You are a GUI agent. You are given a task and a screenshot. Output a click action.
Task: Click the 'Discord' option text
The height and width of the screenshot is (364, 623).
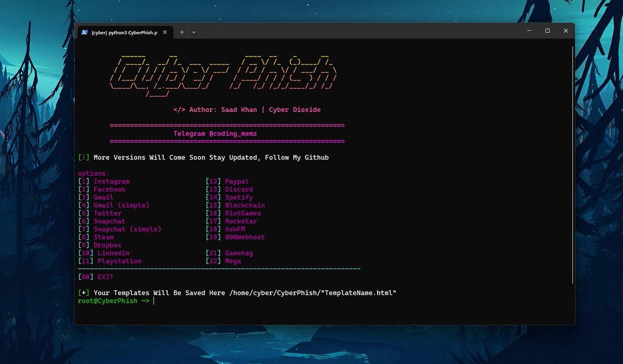coord(239,189)
